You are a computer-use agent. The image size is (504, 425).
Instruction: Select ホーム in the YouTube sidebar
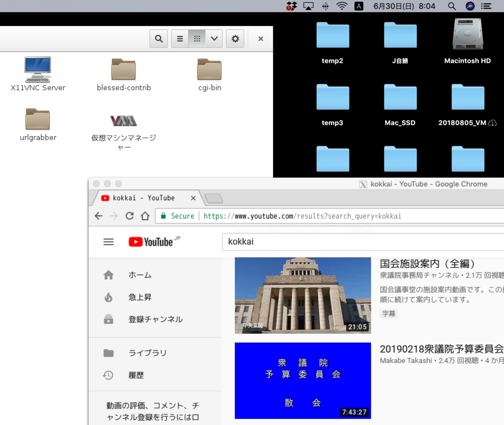point(140,275)
